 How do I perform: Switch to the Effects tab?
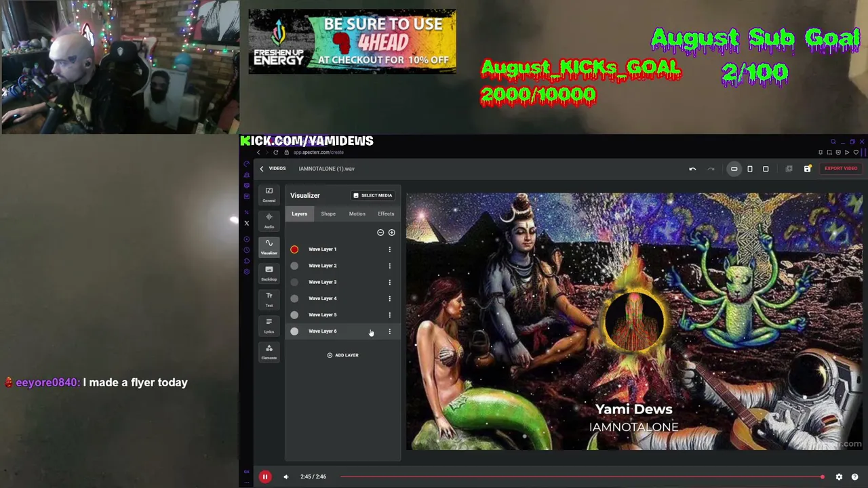pyautogui.click(x=386, y=214)
